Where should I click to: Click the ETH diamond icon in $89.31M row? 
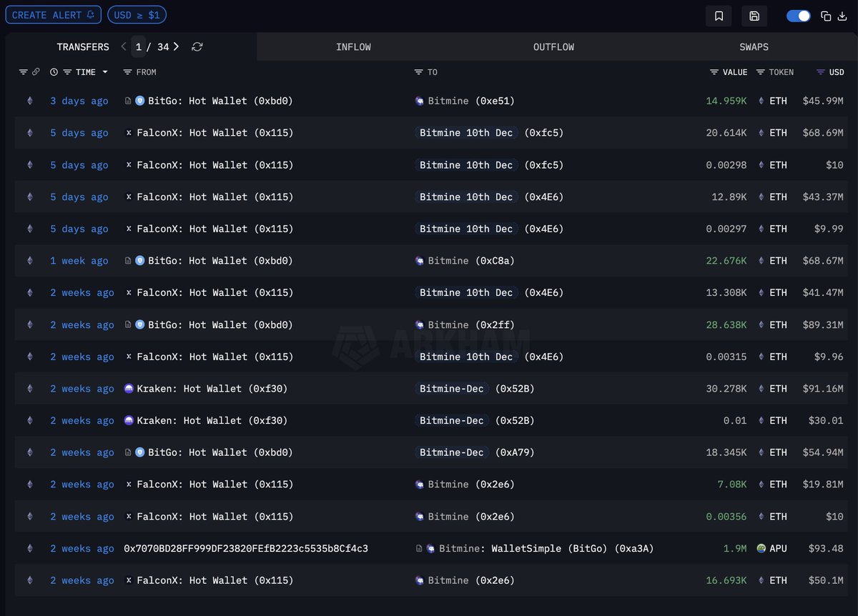pos(761,324)
